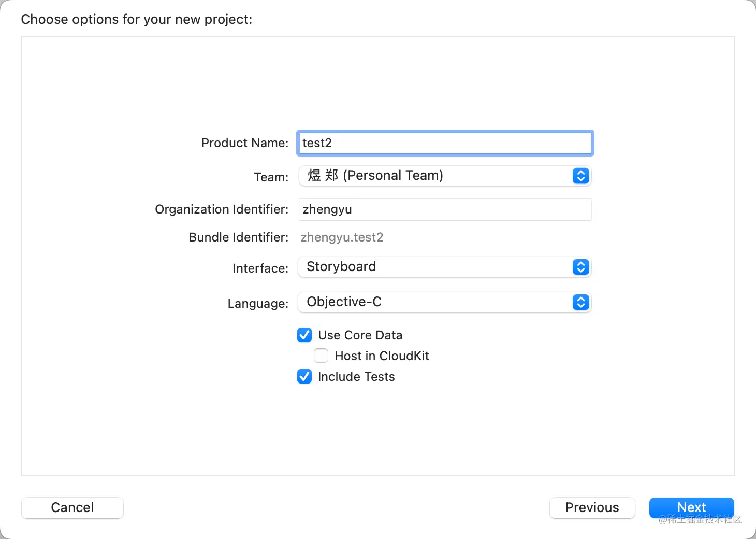
Task: Click into the Organization Identifier field
Action: click(445, 209)
